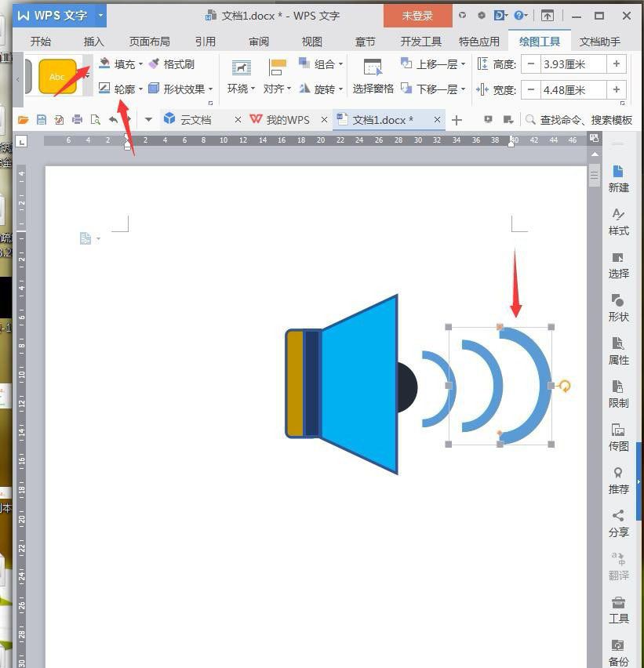Click the height field showing 3.93厘米

click(x=573, y=64)
